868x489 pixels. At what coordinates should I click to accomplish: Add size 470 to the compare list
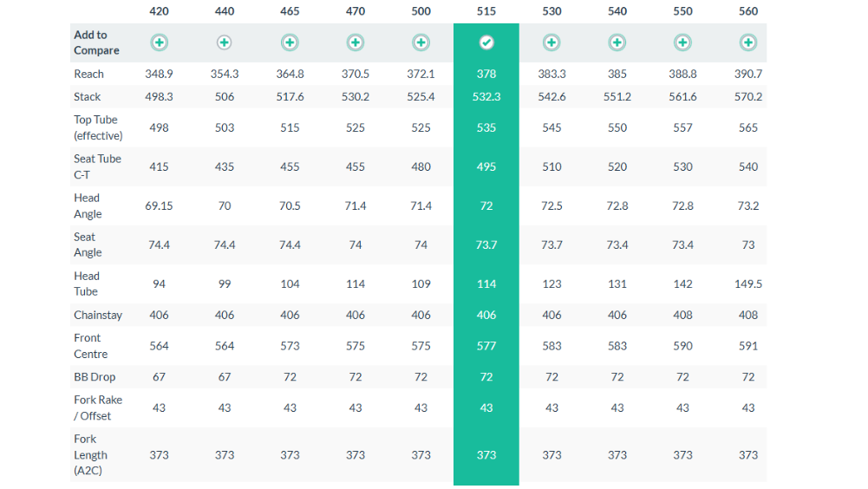tap(356, 42)
